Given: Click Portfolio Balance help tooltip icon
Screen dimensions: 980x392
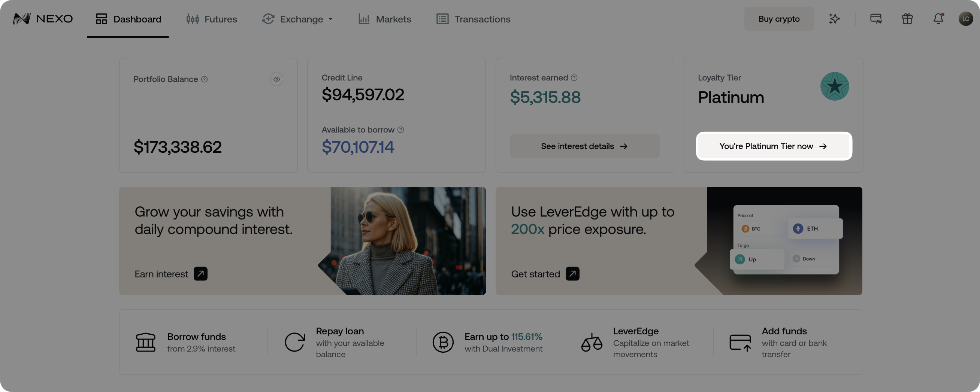Looking at the screenshot, I should 204,79.
